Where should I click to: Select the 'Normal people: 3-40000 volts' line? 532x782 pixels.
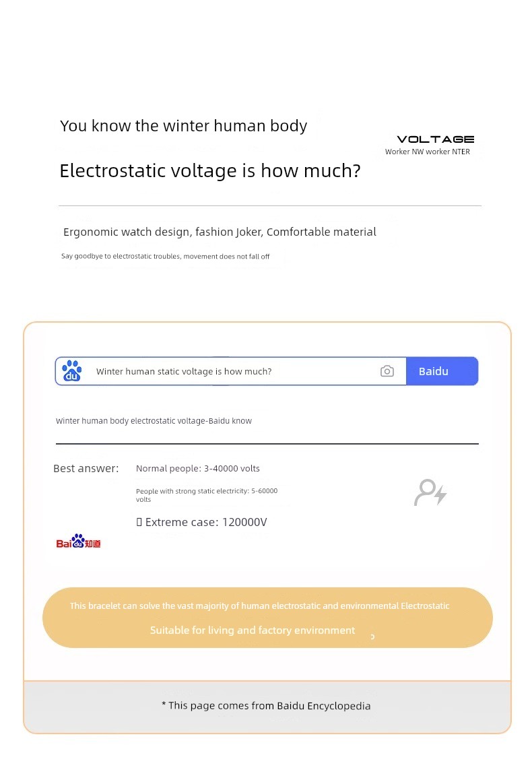pyautogui.click(x=197, y=468)
